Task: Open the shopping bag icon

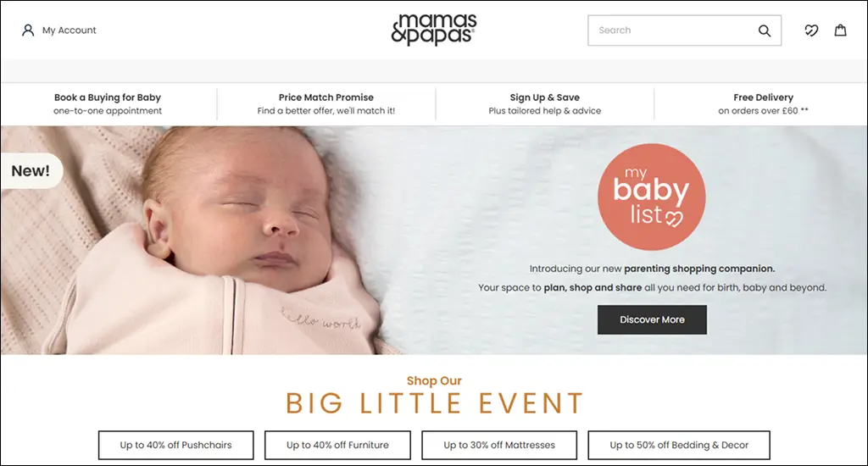Action: click(840, 30)
